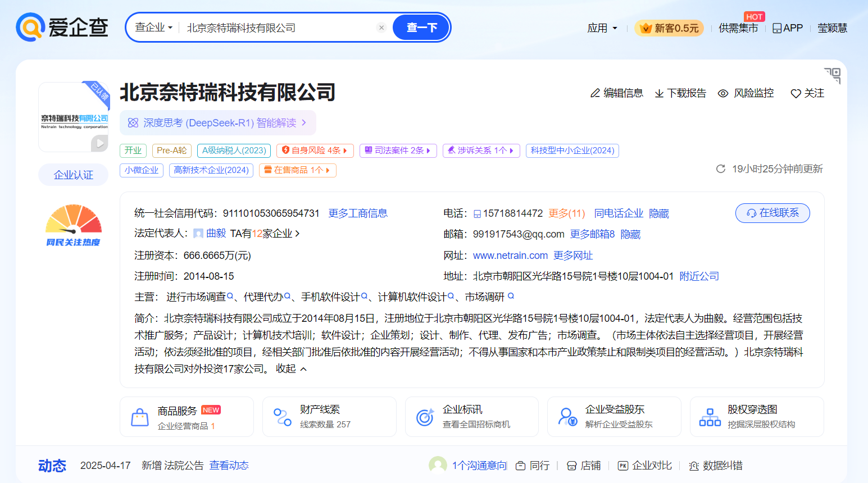
Task: Click the Pre-A轮 tag
Action: 172,151
